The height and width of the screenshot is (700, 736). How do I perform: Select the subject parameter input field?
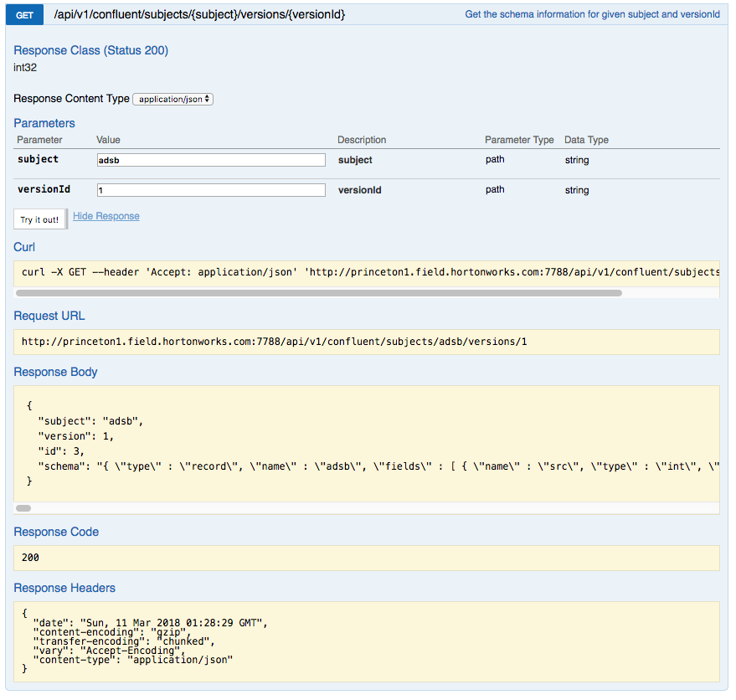(x=209, y=159)
